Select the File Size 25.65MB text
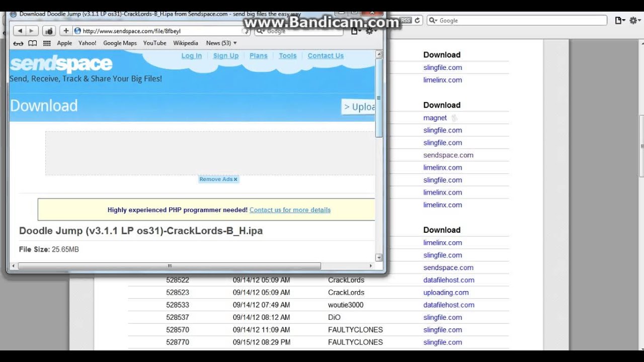Screen dimensions: 644x362 49,249
